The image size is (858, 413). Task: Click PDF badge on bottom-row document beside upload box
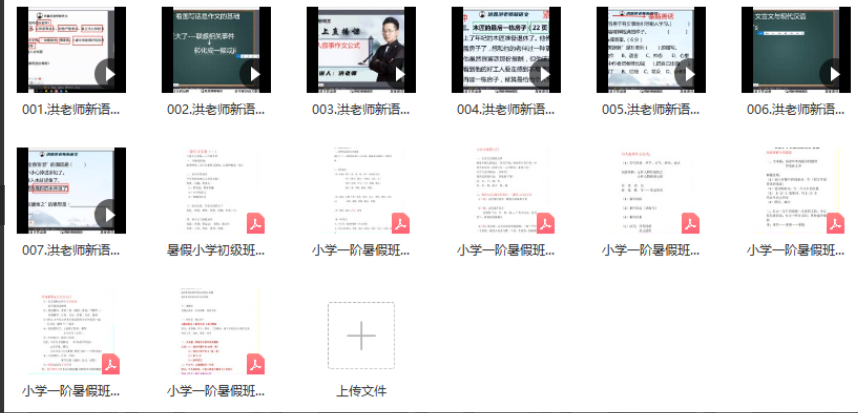tap(255, 363)
